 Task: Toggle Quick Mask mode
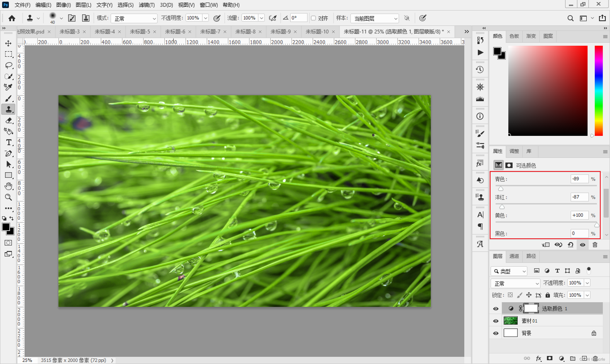[x=8, y=243]
